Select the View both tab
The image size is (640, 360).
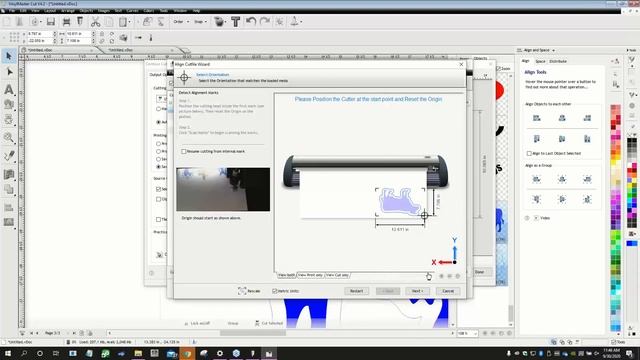[287, 275]
